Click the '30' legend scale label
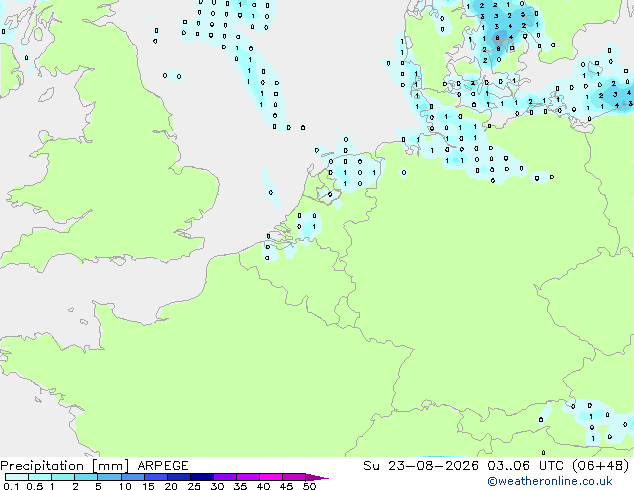Viewport: 634px width, 490px height. pyautogui.click(x=217, y=486)
